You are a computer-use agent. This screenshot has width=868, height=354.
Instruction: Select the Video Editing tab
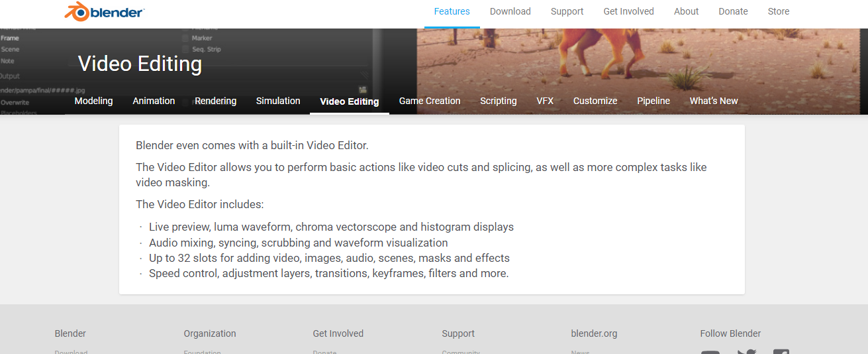point(350,101)
